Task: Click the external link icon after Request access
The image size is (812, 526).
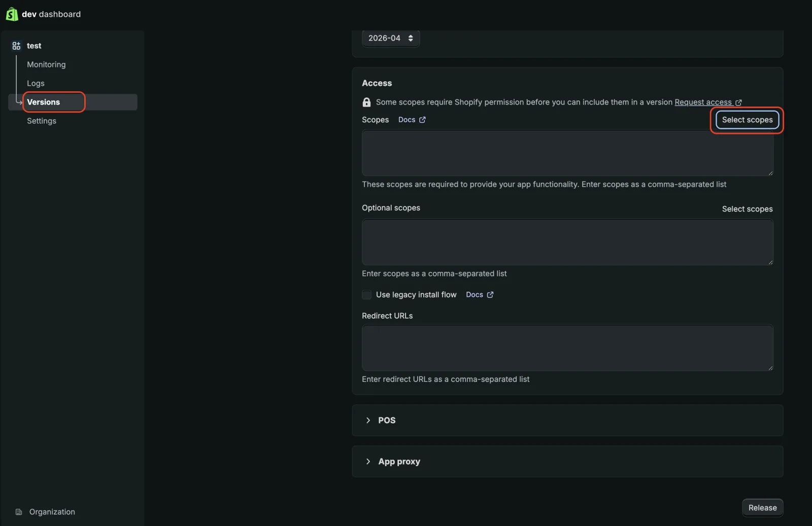Action: (x=738, y=102)
